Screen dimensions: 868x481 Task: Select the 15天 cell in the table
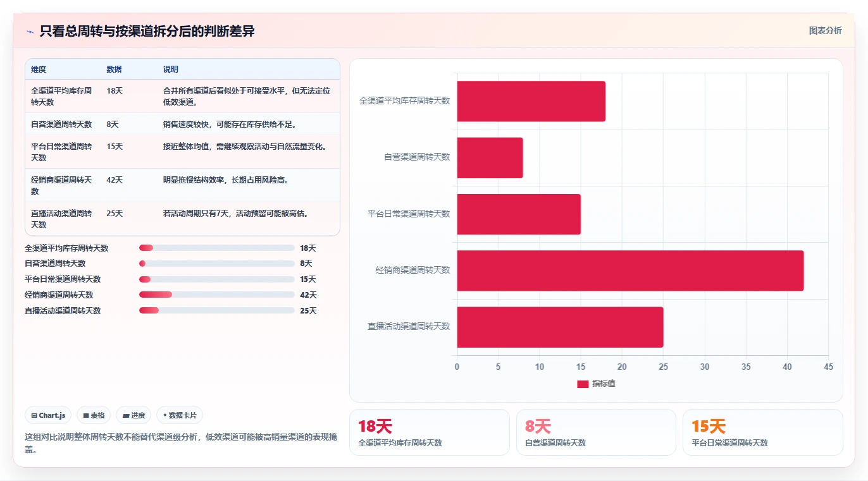click(115, 147)
